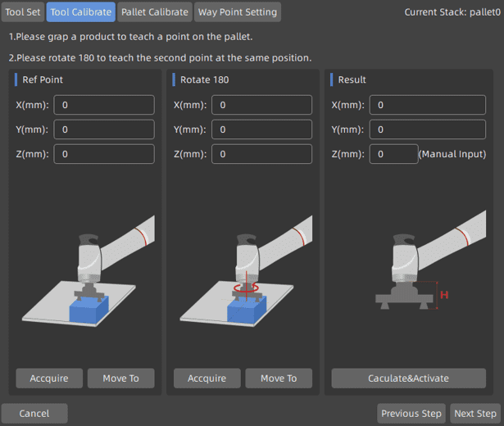The image size is (504, 426).
Task: Click the 'Result' section heading
Action: [352, 79]
